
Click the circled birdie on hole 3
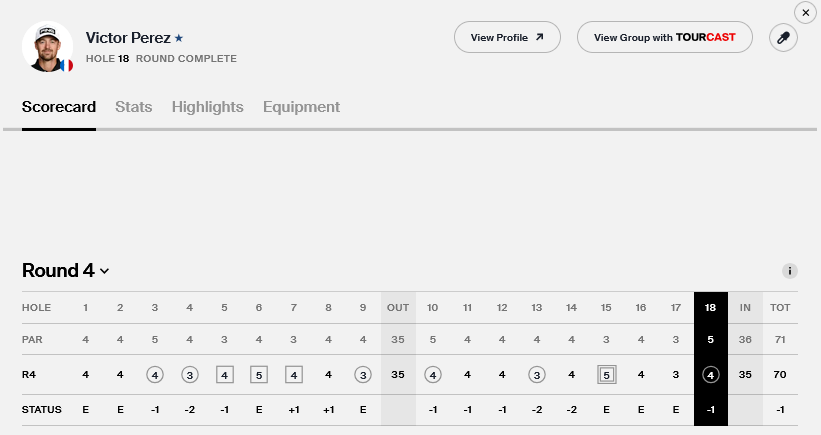click(x=155, y=375)
